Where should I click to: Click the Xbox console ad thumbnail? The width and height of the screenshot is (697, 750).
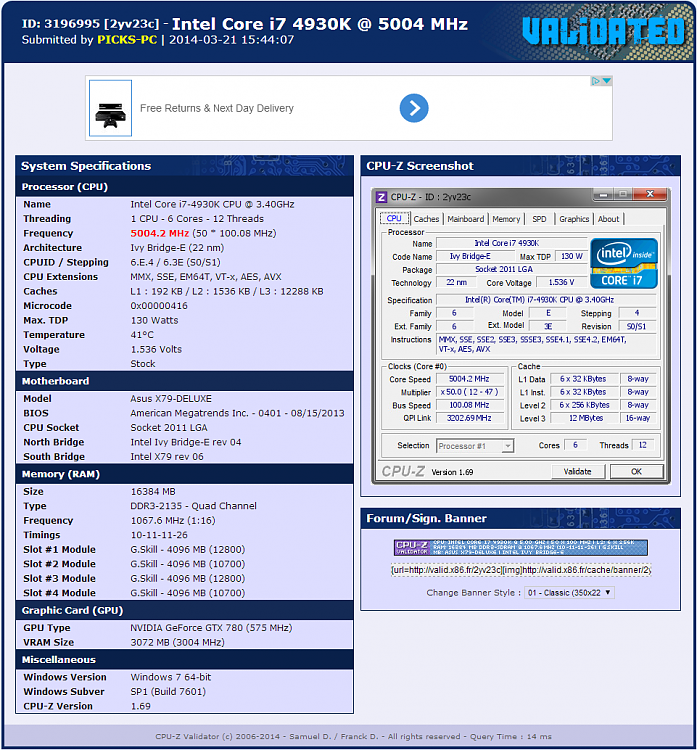[x=111, y=108]
